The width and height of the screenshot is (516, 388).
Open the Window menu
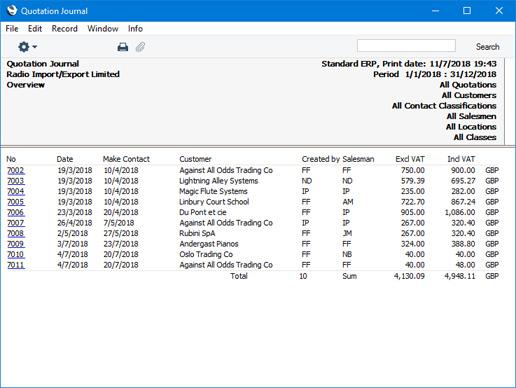[x=103, y=29]
